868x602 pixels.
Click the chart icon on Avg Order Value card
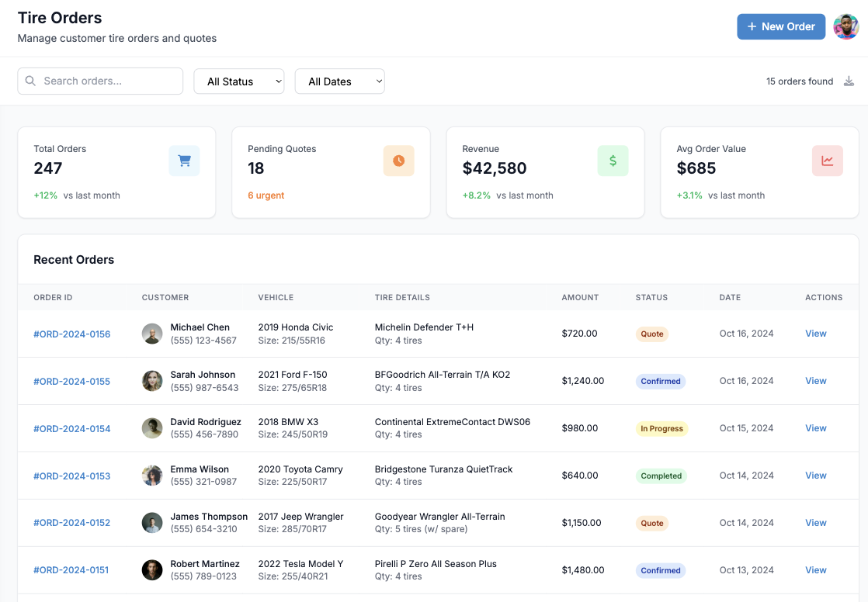tap(827, 161)
